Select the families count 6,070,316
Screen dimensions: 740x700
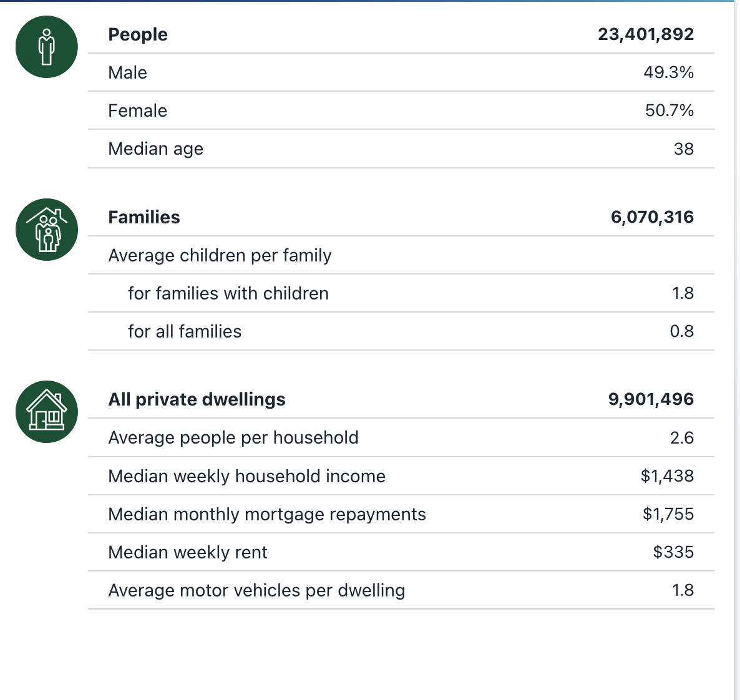(x=652, y=216)
